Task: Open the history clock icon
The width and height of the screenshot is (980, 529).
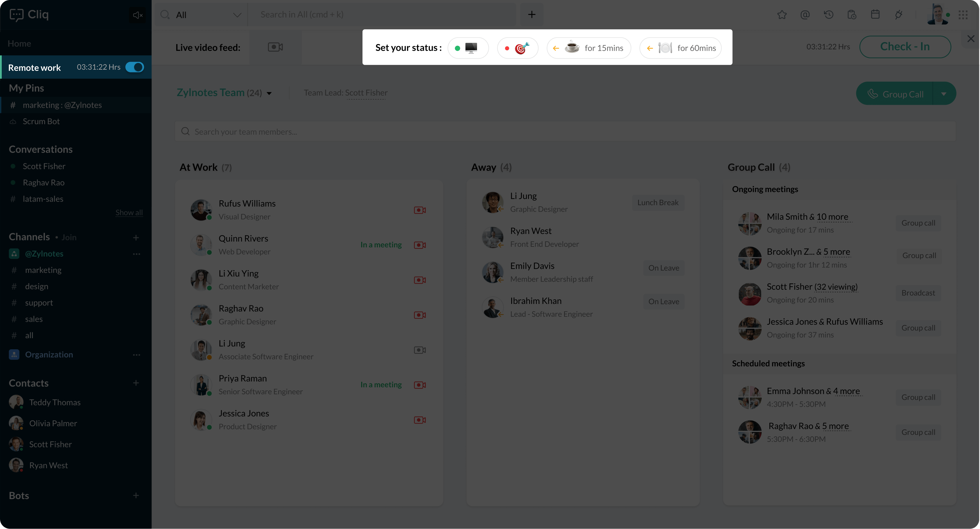Action: coord(829,15)
